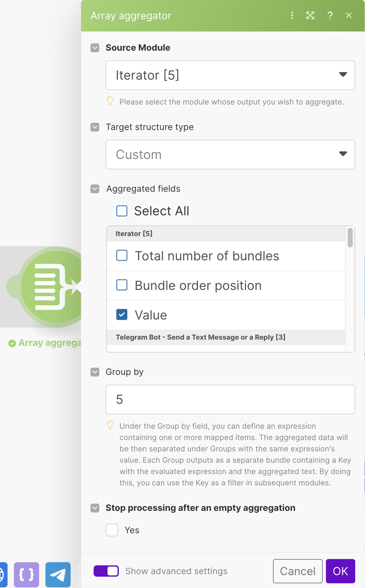
Task: Click the Cancel button
Action: coord(298,571)
